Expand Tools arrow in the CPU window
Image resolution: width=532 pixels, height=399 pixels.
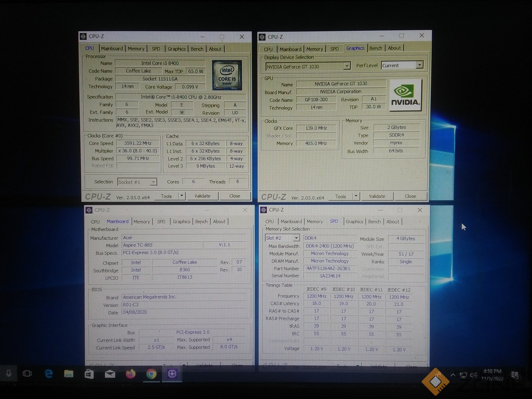coord(182,196)
